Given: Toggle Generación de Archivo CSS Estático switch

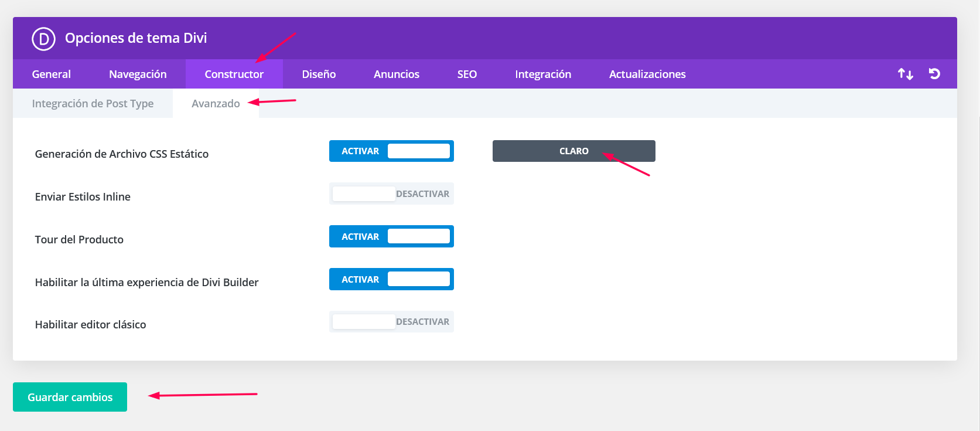Looking at the screenshot, I should pos(391,151).
